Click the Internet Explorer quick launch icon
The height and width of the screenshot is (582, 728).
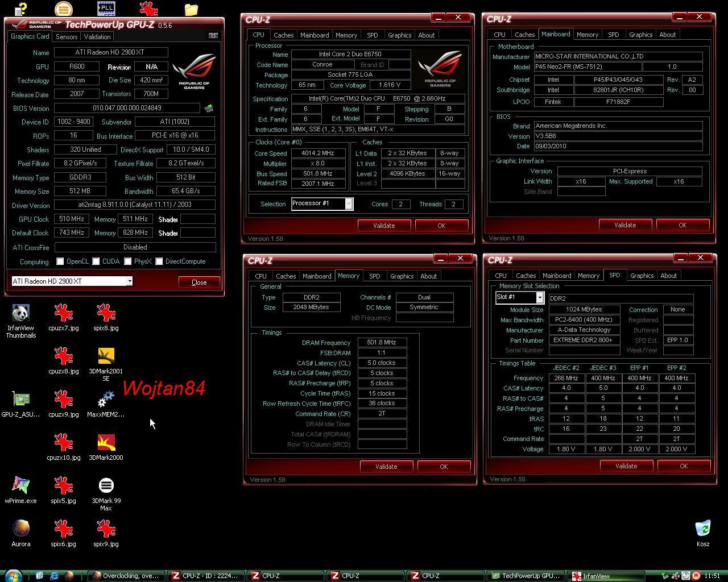(54, 576)
